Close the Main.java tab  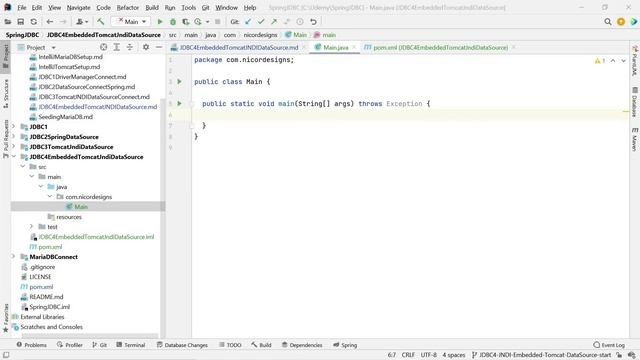point(354,47)
